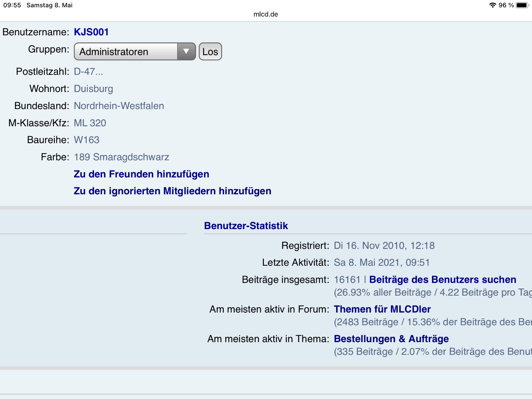Screen dimensions: 532x399
Task: Open the KJS001 username link
Action: pyautogui.click(x=91, y=32)
